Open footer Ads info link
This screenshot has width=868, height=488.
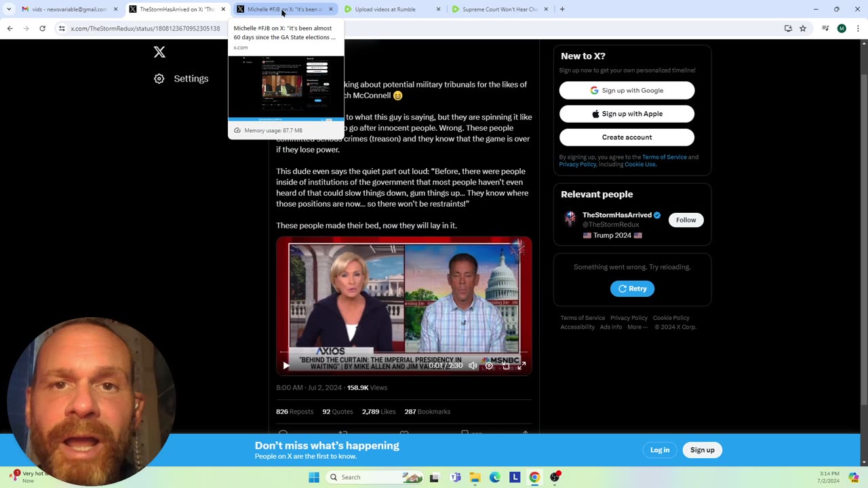point(611,327)
